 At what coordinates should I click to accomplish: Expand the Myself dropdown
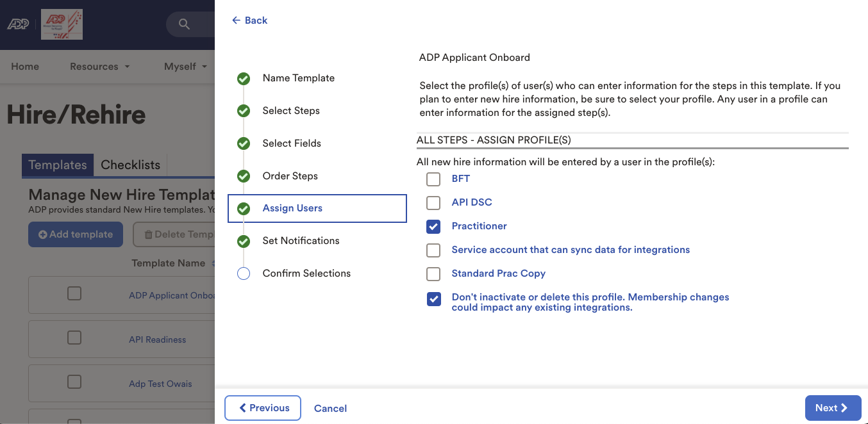[185, 66]
